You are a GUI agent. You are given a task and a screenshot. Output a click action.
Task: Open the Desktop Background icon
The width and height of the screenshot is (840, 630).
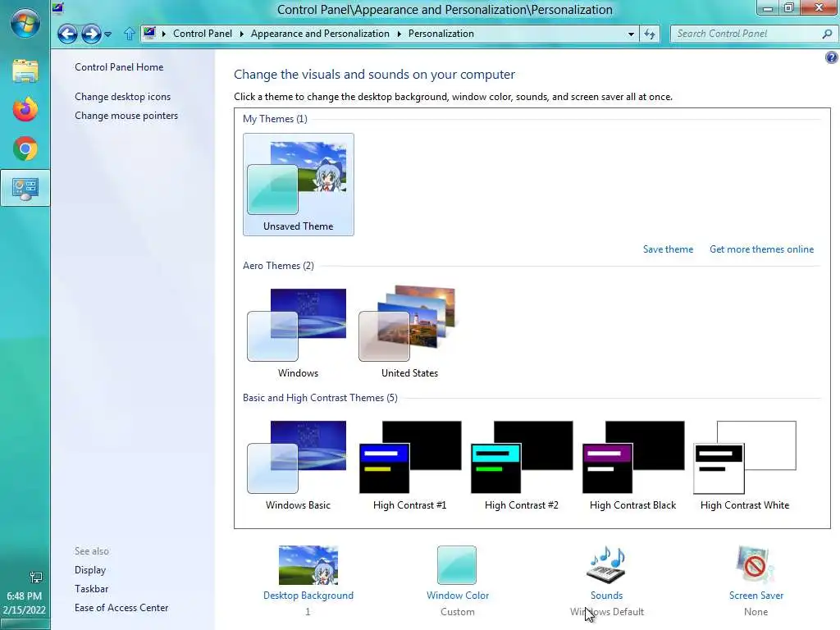point(308,565)
